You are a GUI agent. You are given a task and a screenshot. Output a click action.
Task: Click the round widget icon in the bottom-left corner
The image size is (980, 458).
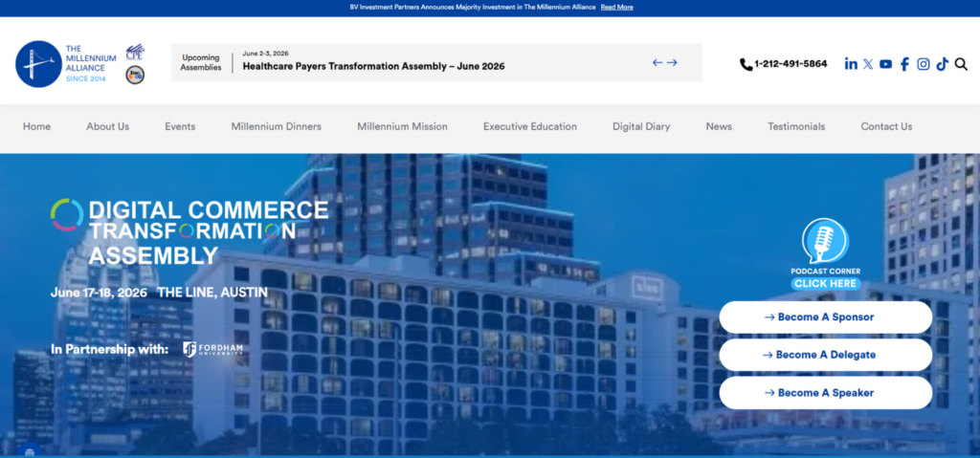point(30,451)
